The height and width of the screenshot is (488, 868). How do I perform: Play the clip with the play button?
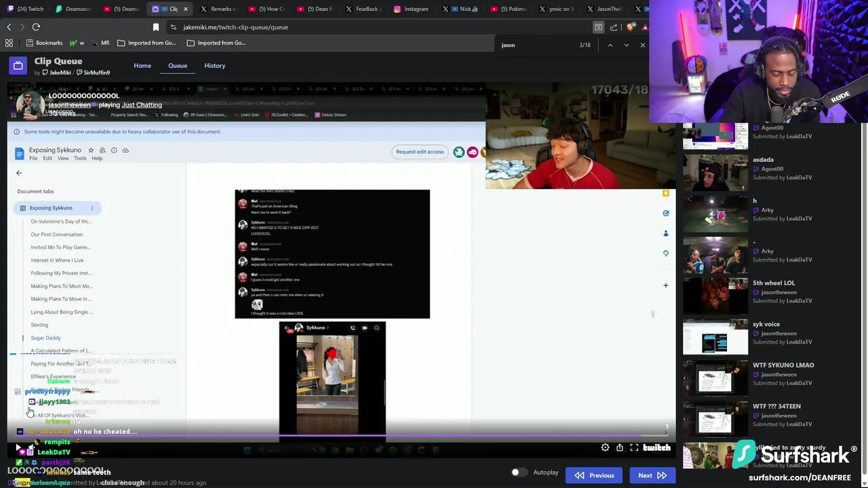coord(18,448)
